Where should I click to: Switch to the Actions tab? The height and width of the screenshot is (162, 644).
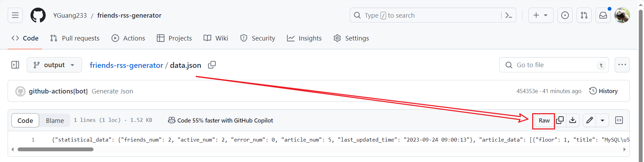128,38
